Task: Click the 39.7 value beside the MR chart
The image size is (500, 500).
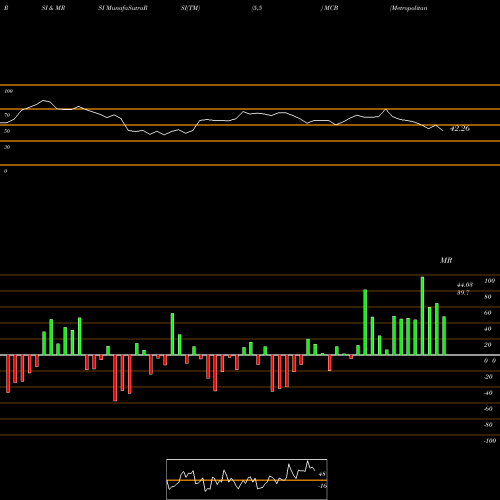Action: click(463, 293)
